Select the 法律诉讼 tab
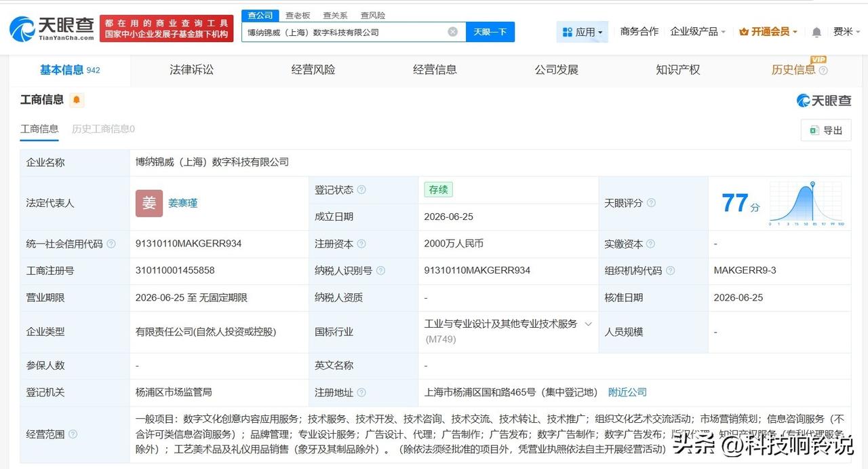 click(191, 69)
